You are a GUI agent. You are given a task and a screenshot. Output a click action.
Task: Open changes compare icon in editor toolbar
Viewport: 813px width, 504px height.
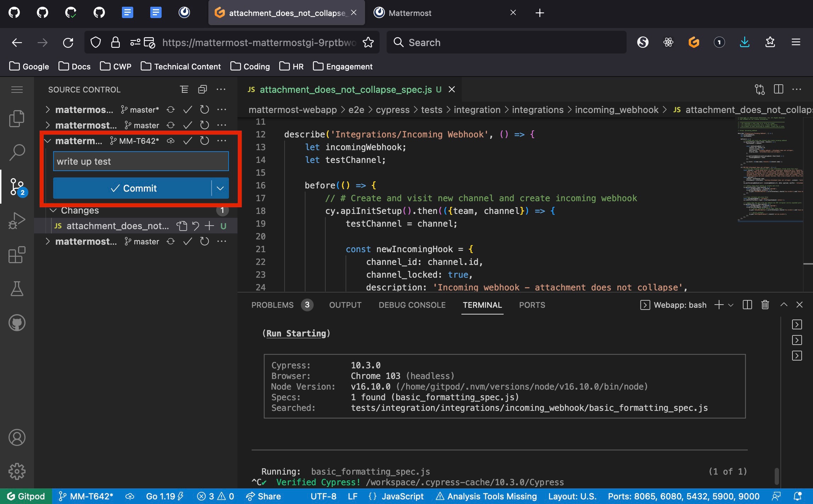coord(760,90)
